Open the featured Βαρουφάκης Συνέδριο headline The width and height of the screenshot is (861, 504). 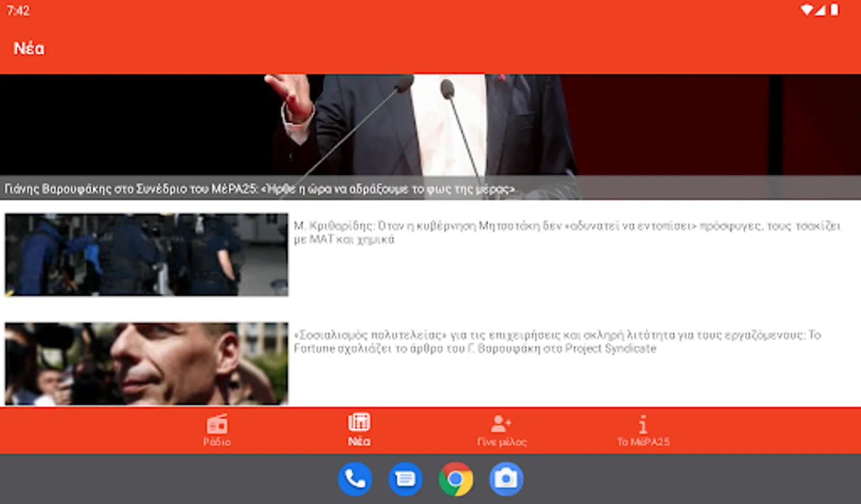(260, 189)
